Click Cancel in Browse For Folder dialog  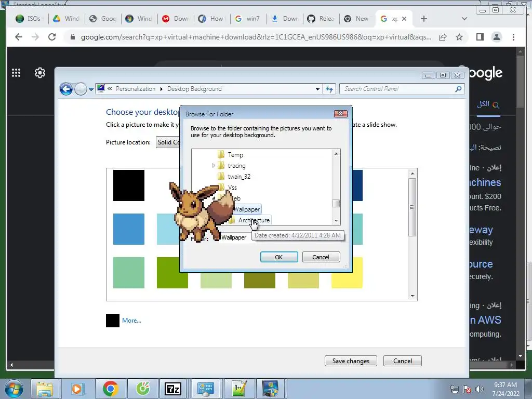(321, 257)
